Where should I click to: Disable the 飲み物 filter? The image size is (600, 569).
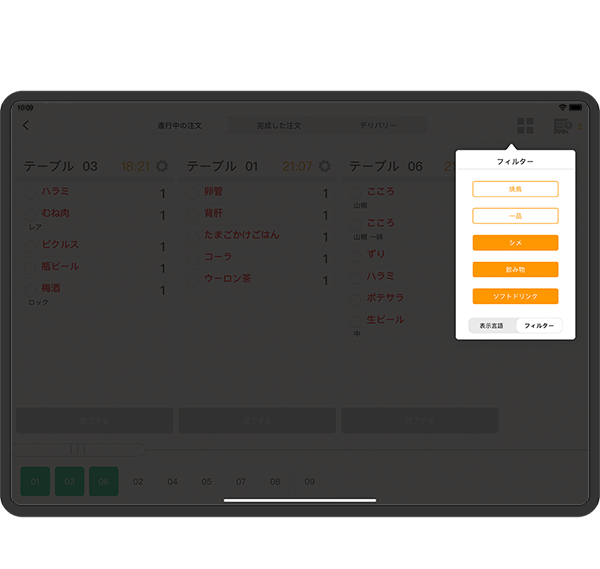tap(515, 269)
